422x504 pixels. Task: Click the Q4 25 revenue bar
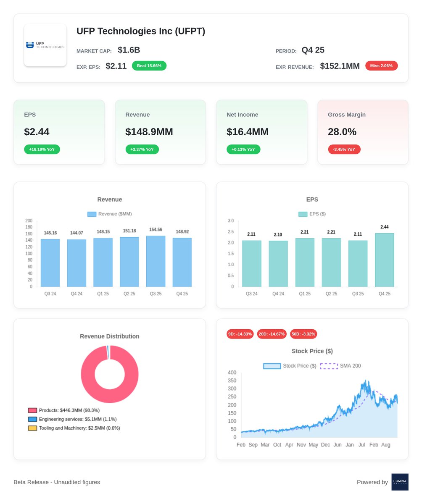click(182, 262)
